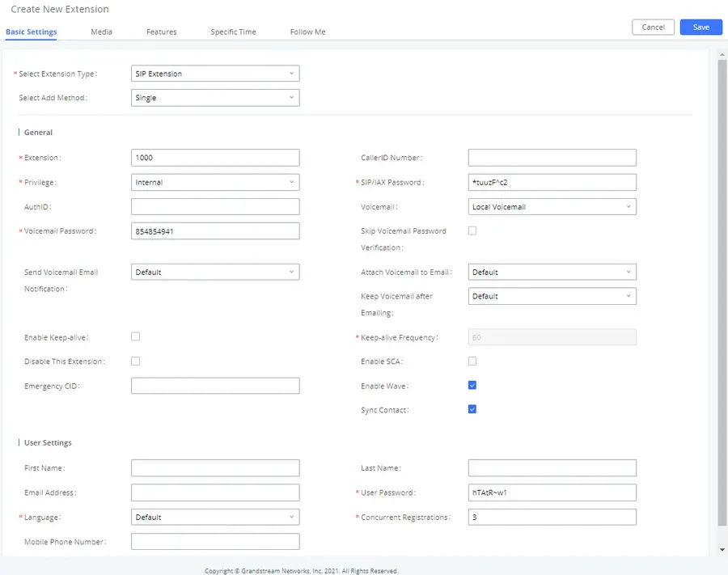Uncheck the Enable Wave checkbox
The image size is (728, 575).
pyautogui.click(x=472, y=385)
